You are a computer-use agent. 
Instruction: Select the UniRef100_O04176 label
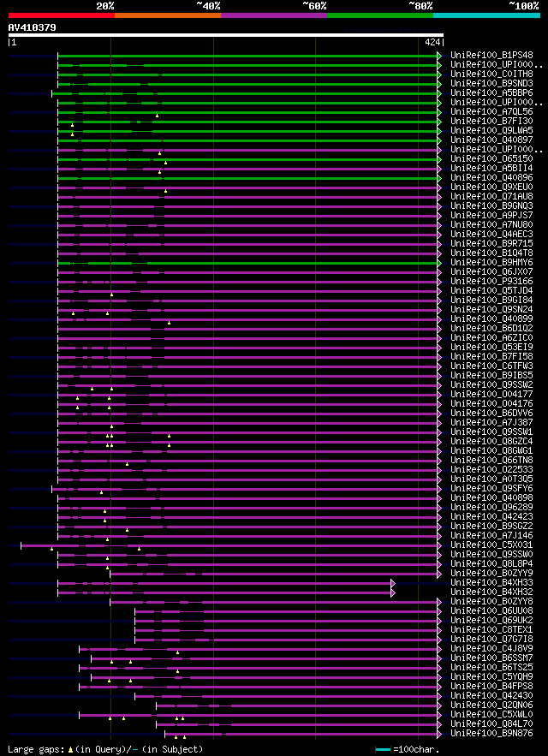click(491, 404)
